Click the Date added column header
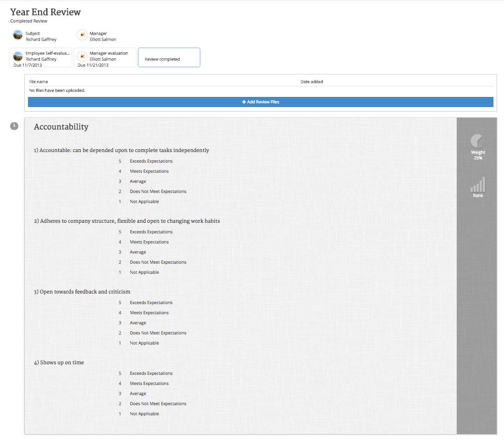The image size is (504, 441). coord(311,81)
